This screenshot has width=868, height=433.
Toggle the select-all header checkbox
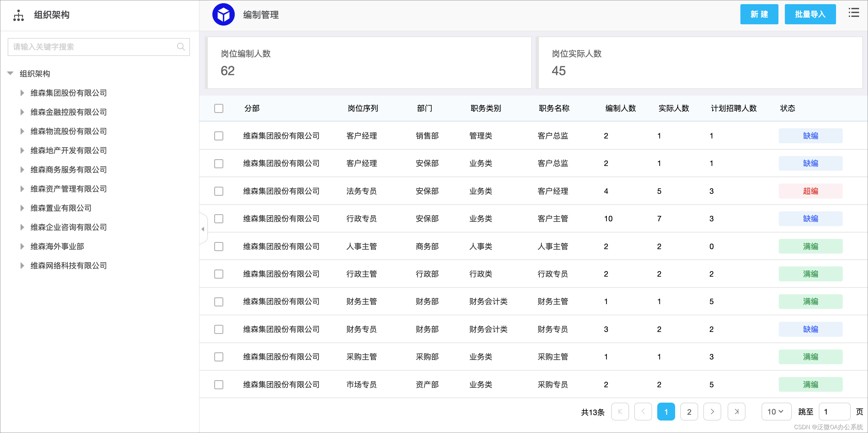click(x=219, y=108)
